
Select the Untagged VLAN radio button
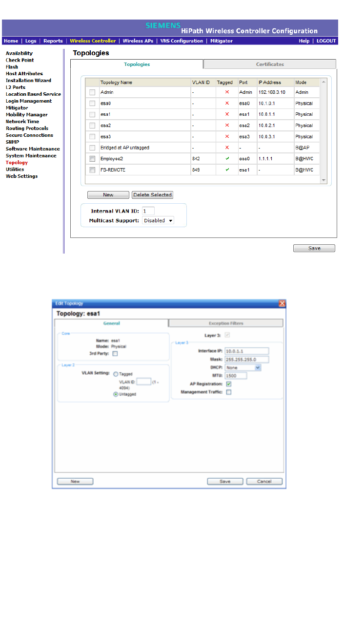[x=116, y=394]
